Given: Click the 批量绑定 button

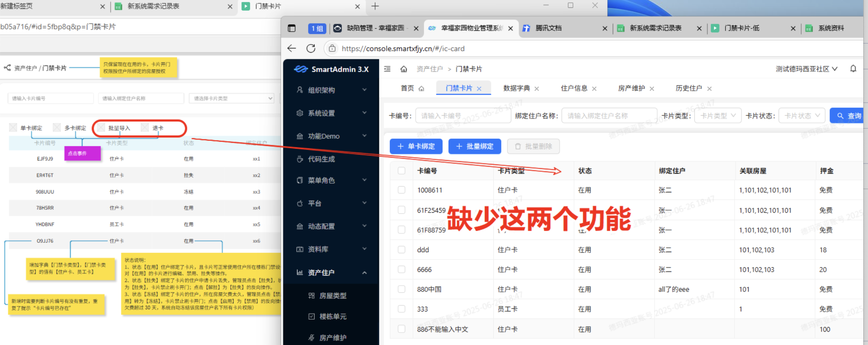Looking at the screenshot, I should pyautogui.click(x=475, y=146).
